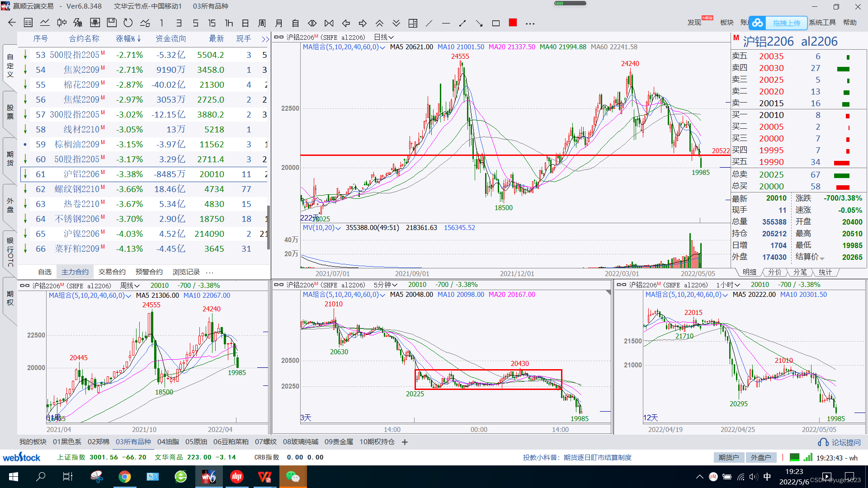The width and height of the screenshot is (868, 488).
Task: Go back with the left arrow icon
Action: (x=12, y=23)
